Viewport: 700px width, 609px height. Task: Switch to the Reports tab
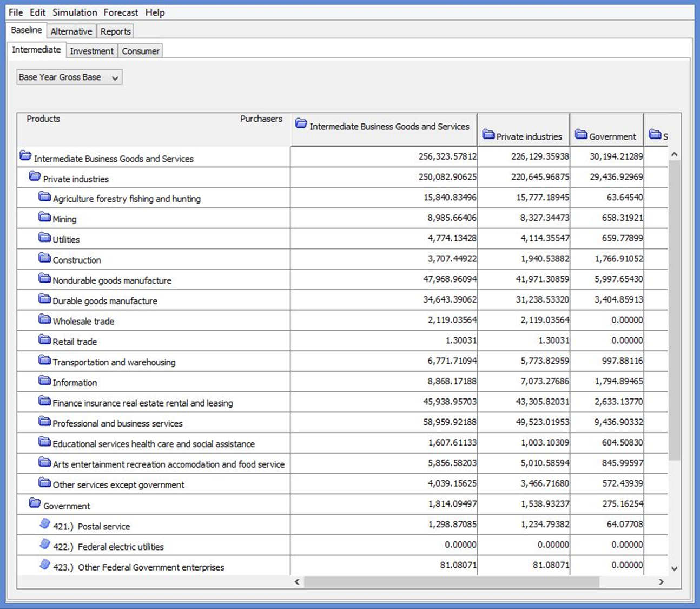point(115,31)
